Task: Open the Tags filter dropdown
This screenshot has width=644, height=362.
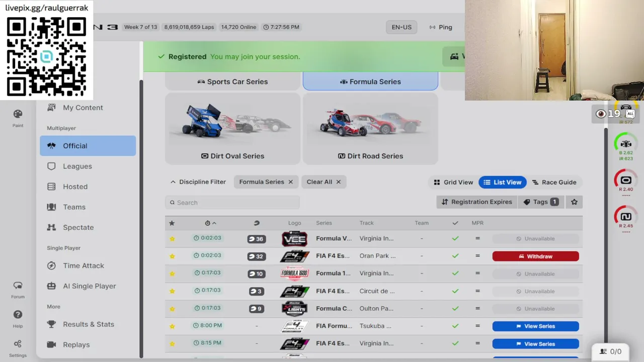Action: coord(541,202)
